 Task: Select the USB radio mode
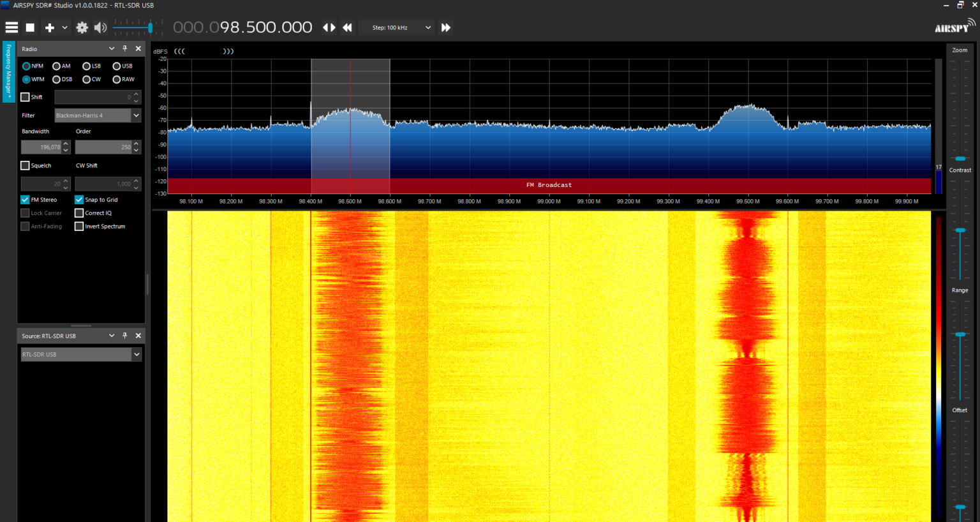click(x=117, y=66)
